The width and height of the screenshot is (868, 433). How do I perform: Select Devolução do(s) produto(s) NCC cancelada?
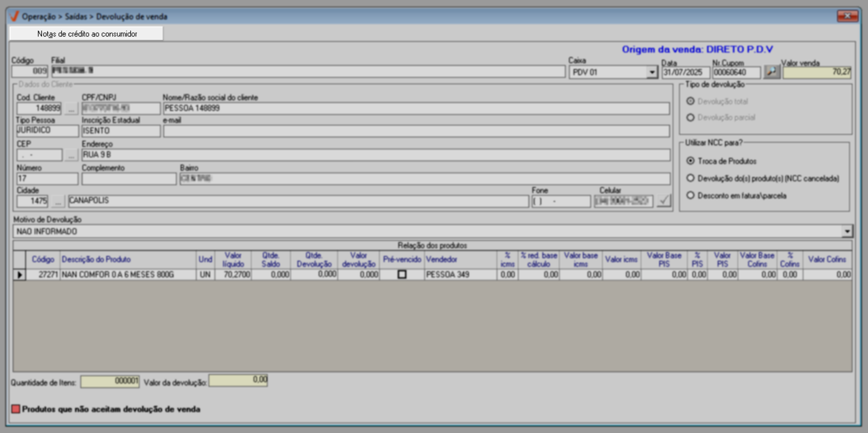coord(691,178)
